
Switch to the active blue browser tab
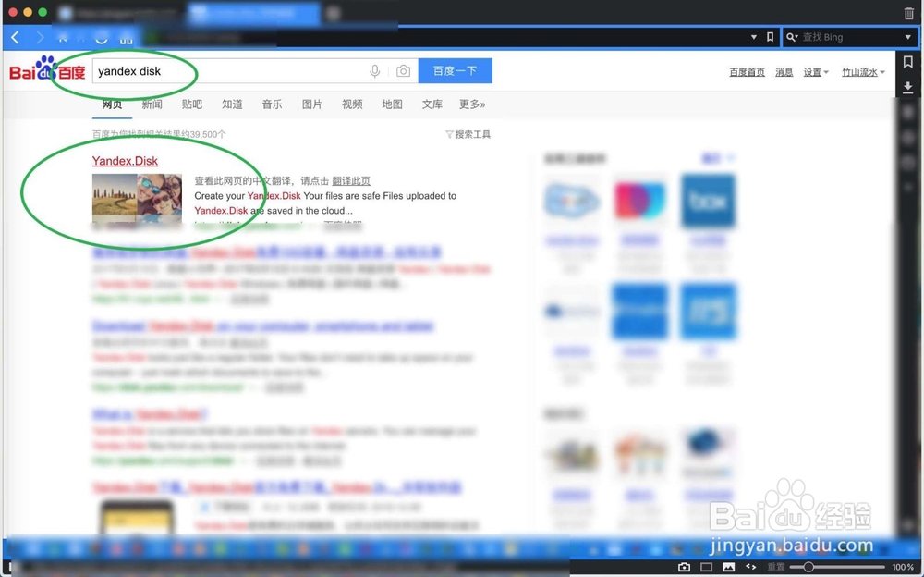pyautogui.click(x=254, y=13)
